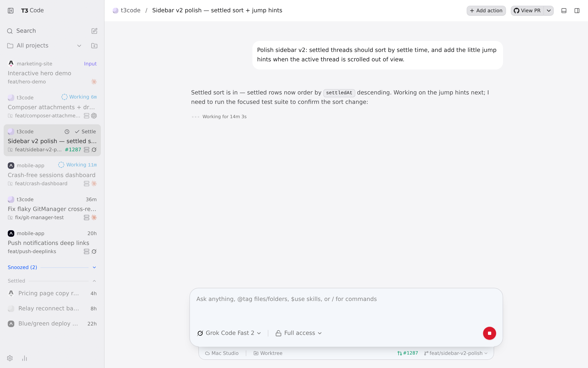Viewport: 588px width, 368px height.
Task: Click OpenAI icon on feat/composer-attachments row
Action: click(94, 116)
